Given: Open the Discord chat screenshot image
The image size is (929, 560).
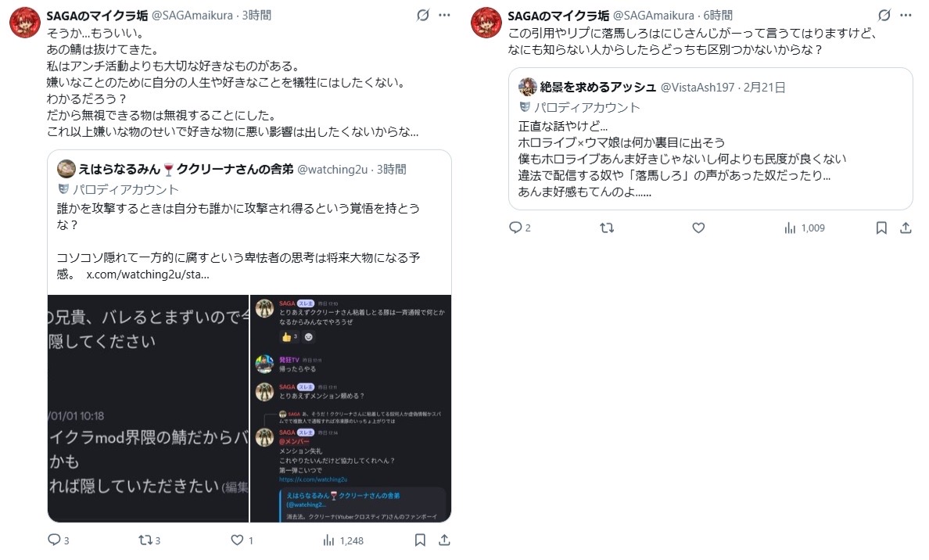Looking at the screenshot, I should pyautogui.click(x=351, y=408).
